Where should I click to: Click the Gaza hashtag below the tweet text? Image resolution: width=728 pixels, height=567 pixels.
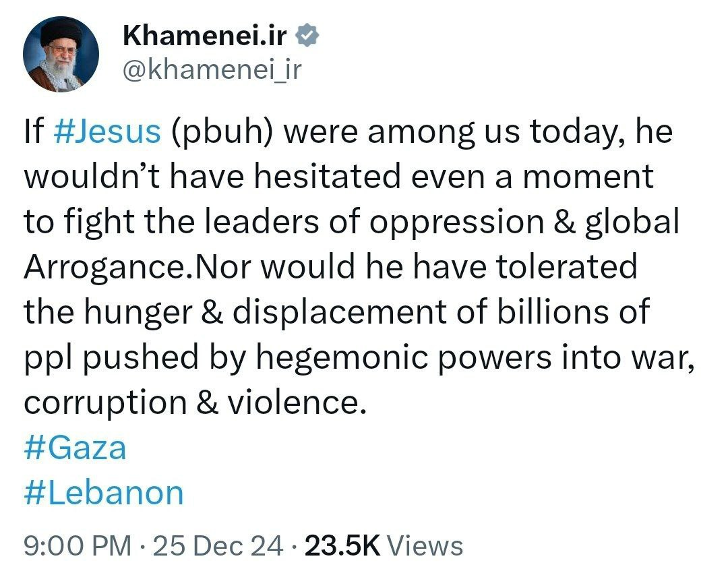75,447
